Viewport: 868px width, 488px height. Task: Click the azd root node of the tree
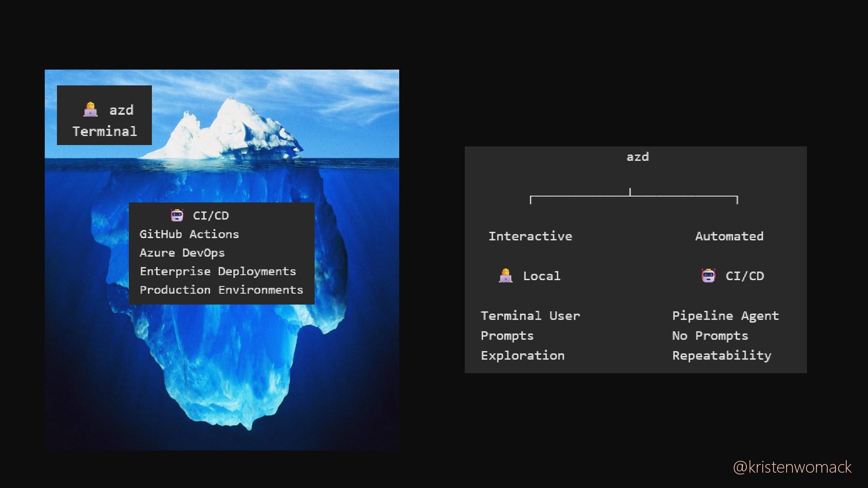[637, 157]
